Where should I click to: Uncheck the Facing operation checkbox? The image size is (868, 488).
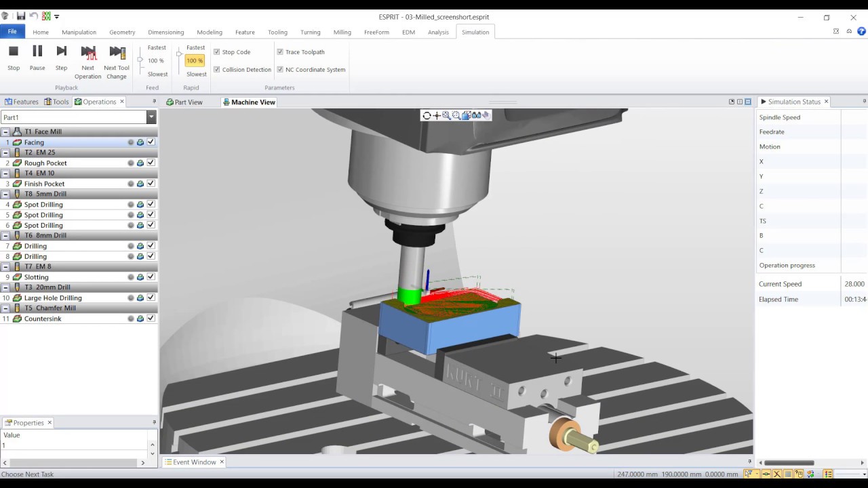click(151, 142)
